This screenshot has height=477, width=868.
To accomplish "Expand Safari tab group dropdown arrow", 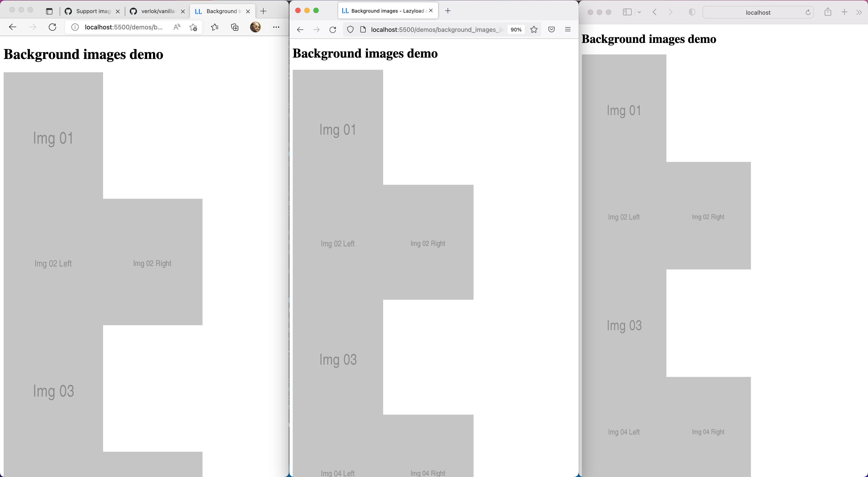I will click(639, 12).
